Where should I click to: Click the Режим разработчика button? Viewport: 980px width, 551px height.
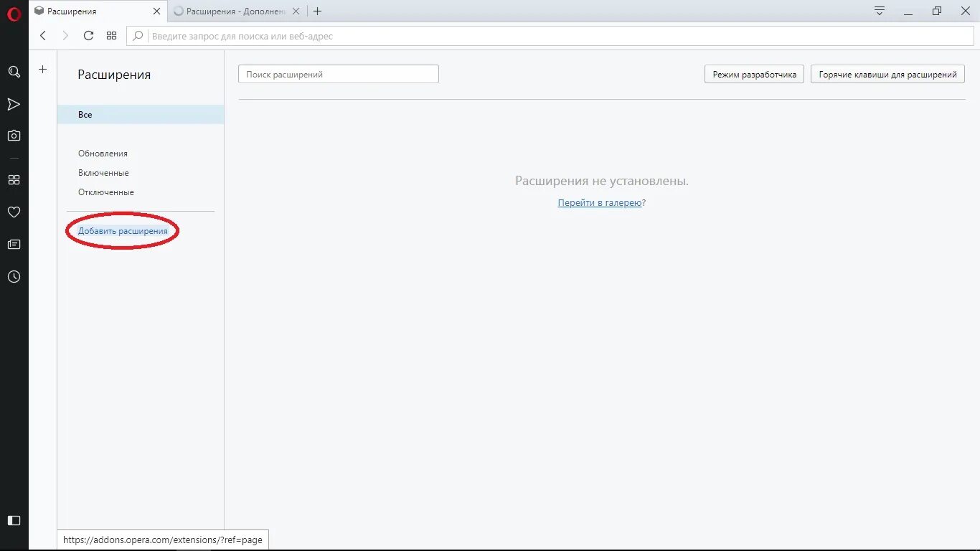[x=754, y=75]
